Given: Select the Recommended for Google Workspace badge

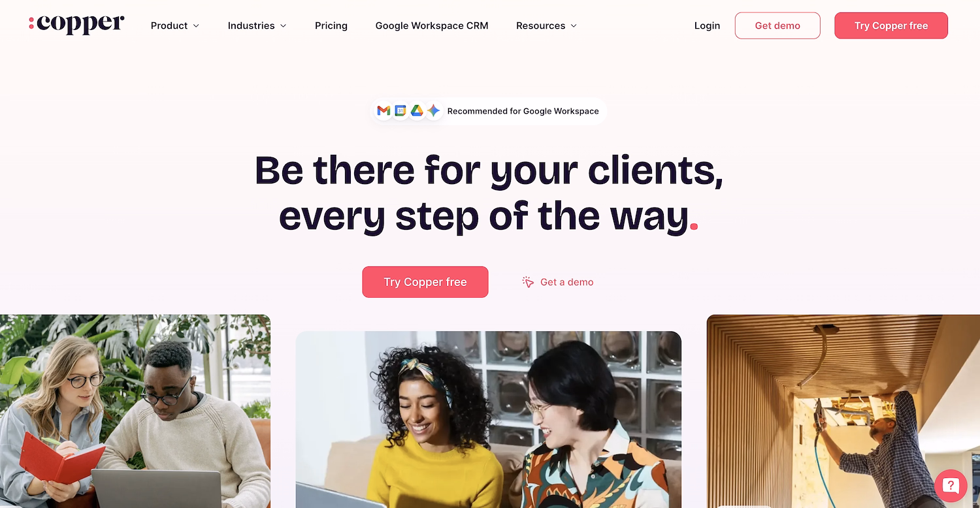Looking at the screenshot, I should coord(489,111).
